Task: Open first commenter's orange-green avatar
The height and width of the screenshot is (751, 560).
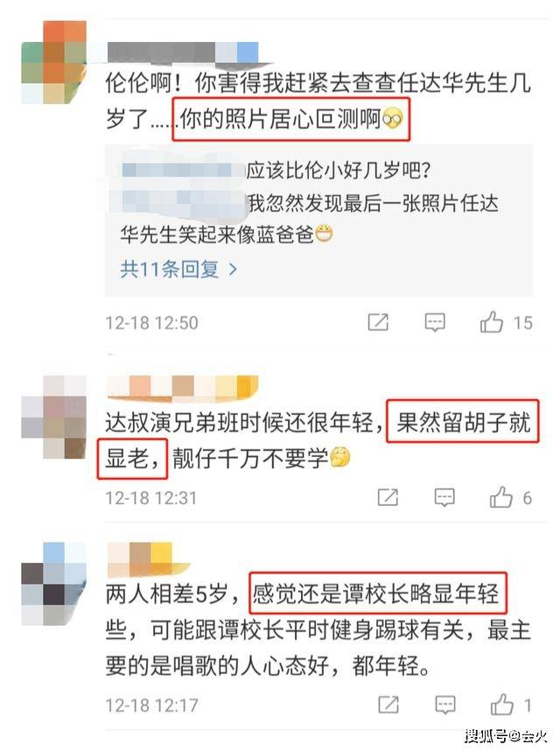Action: point(53,62)
